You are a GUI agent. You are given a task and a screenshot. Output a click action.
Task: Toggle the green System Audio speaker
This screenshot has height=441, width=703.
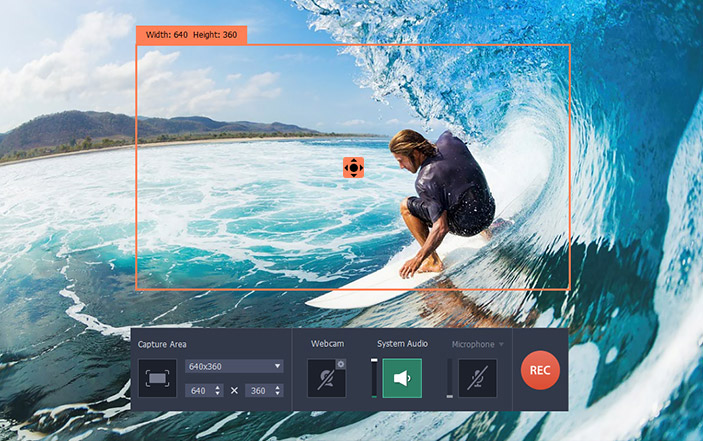click(x=402, y=378)
